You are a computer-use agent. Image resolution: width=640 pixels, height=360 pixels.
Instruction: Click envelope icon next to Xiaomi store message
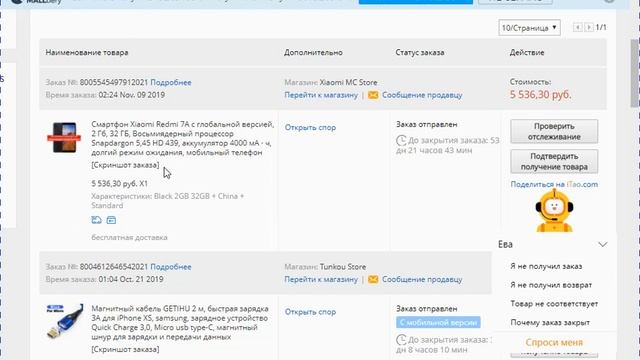point(373,95)
